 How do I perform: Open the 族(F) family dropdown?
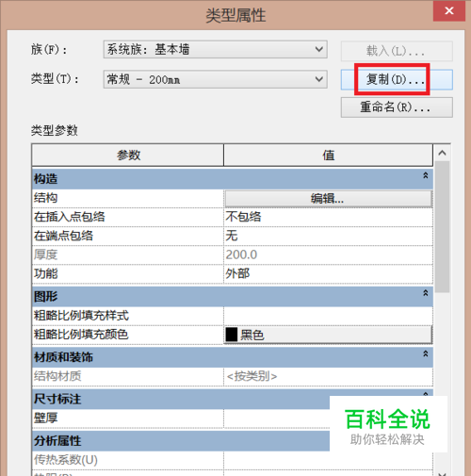tap(216, 49)
